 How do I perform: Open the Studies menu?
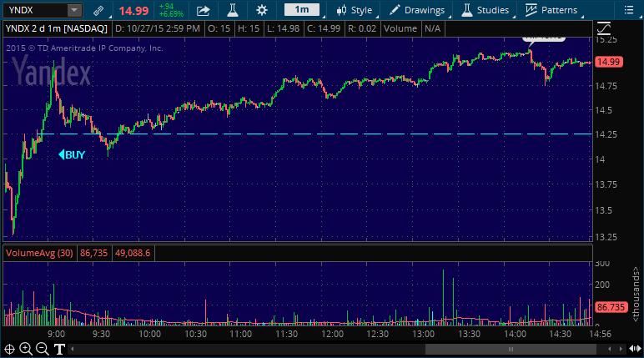[x=485, y=10]
